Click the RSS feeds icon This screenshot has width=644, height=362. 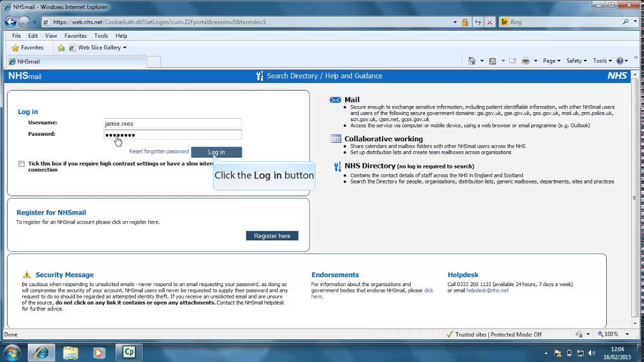point(493,61)
